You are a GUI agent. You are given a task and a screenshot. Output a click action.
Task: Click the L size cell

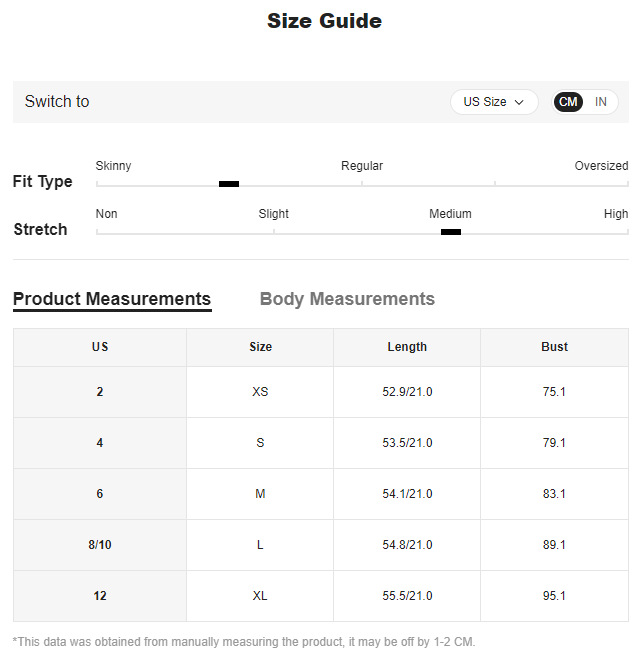click(260, 545)
